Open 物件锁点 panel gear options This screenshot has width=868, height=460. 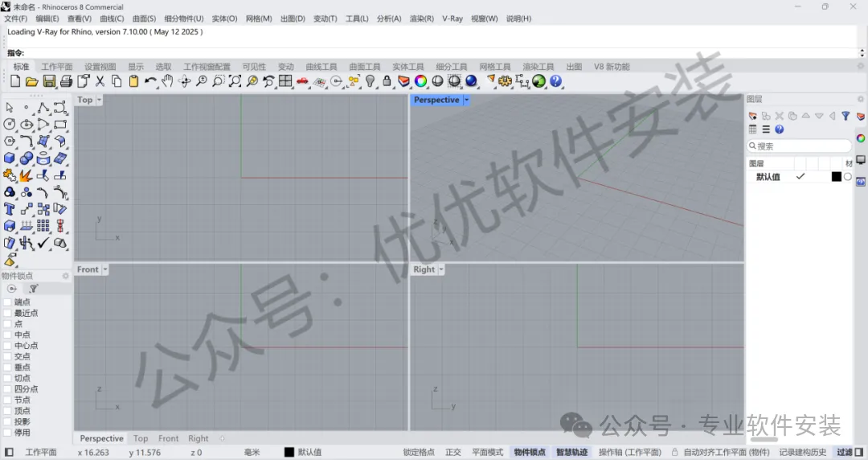[x=65, y=276]
